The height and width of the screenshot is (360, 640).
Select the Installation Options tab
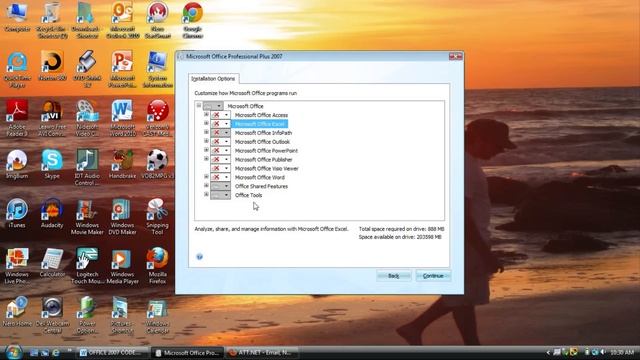(213, 79)
